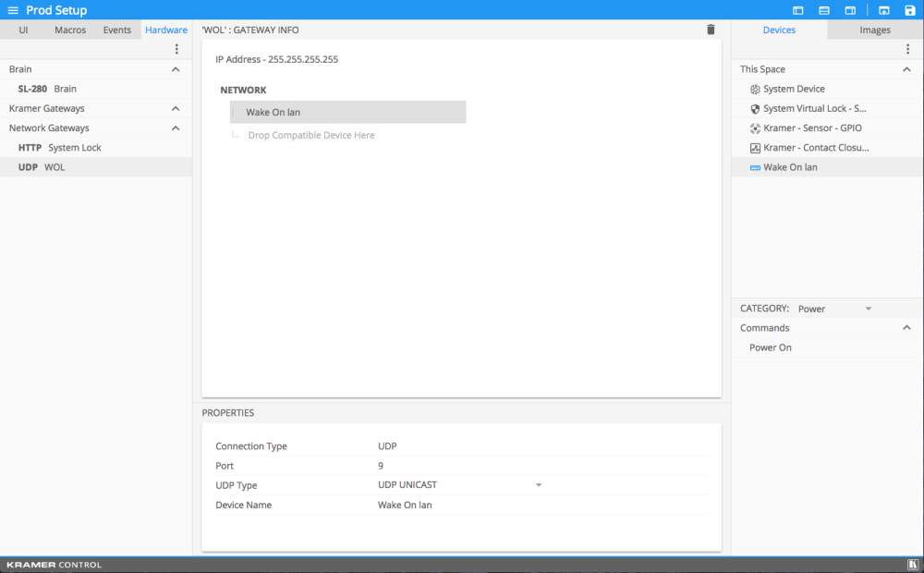Select Wake On lan in Devices list
The width and height of the screenshot is (924, 573).
point(827,167)
